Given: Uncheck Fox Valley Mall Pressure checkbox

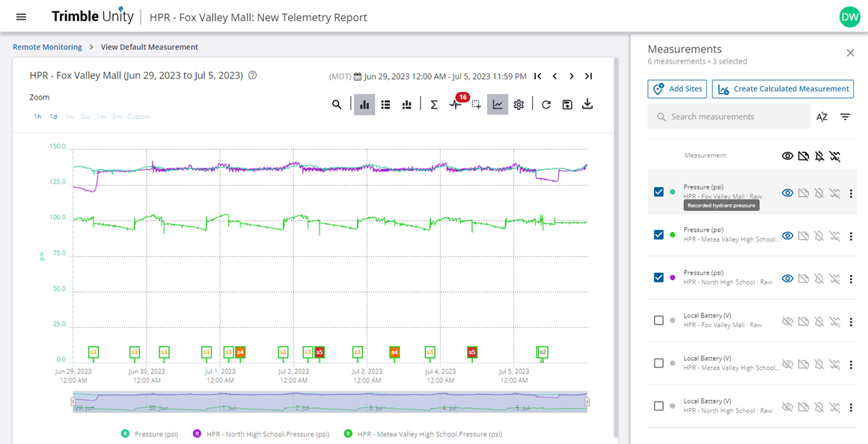Looking at the screenshot, I should click(x=658, y=192).
